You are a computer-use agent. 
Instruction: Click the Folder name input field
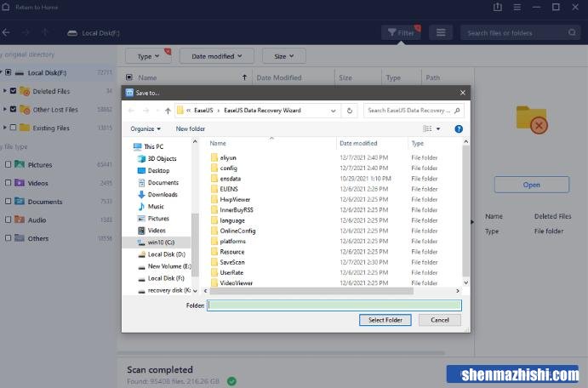pyautogui.click(x=334, y=305)
